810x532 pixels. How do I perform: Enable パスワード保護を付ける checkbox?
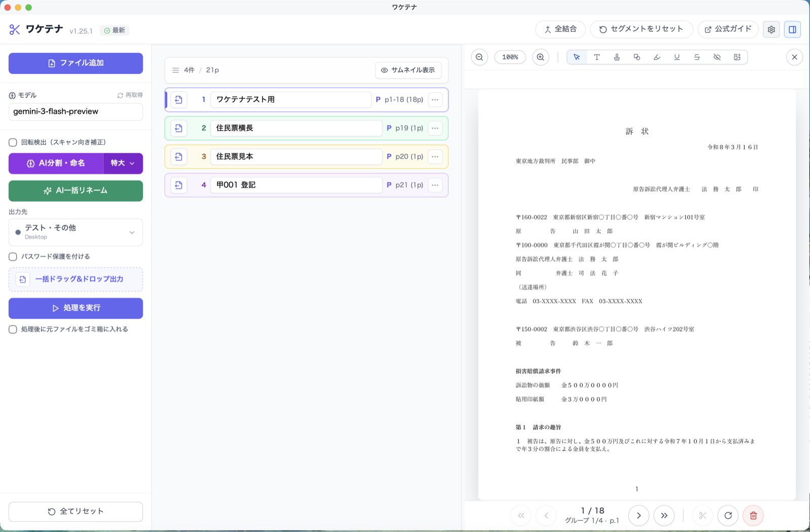coord(13,257)
